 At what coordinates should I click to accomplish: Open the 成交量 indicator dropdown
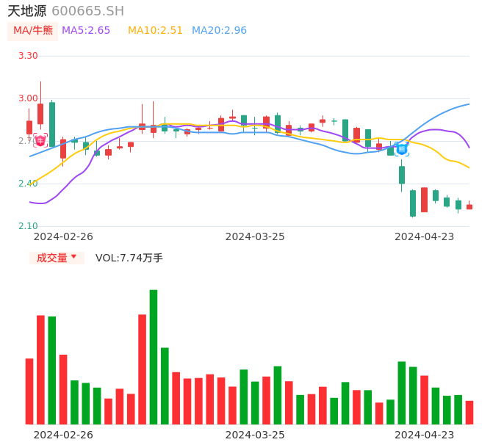(x=57, y=258)
